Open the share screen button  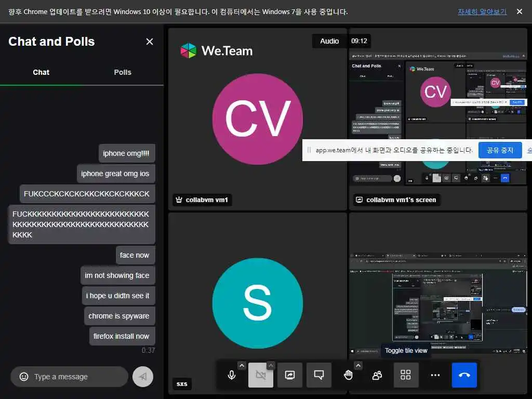[290, 375]
